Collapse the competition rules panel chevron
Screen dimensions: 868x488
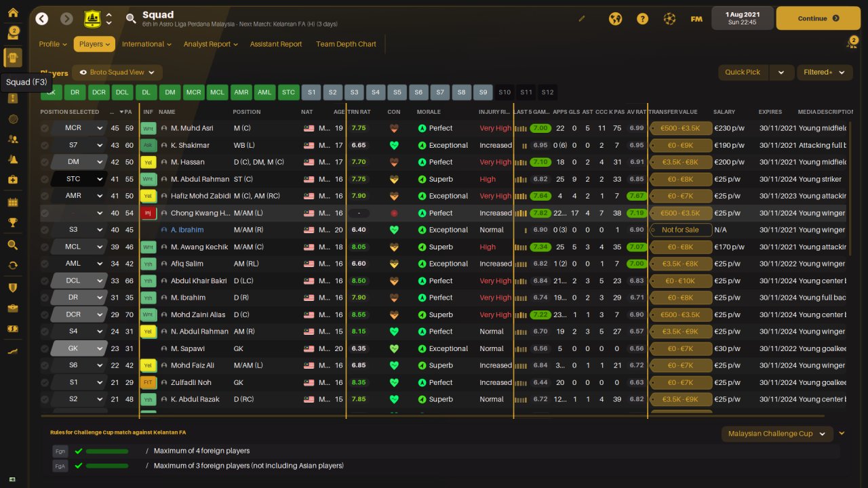point(842,433)
